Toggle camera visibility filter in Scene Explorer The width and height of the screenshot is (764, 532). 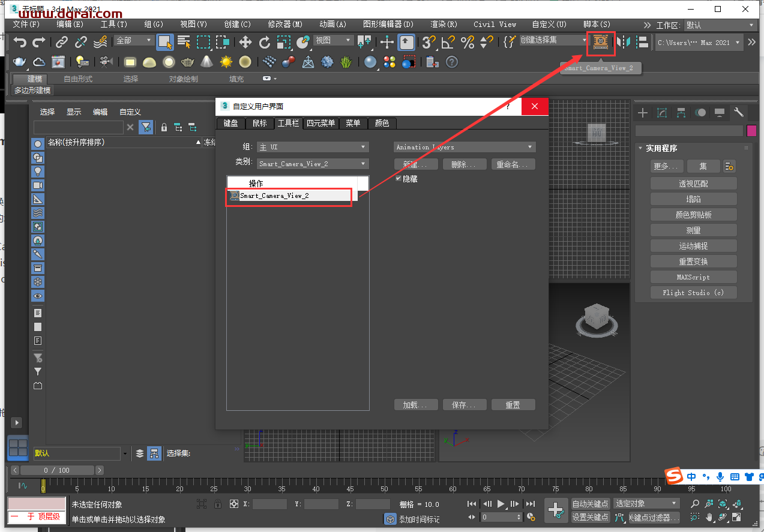[x=37, y=185]
